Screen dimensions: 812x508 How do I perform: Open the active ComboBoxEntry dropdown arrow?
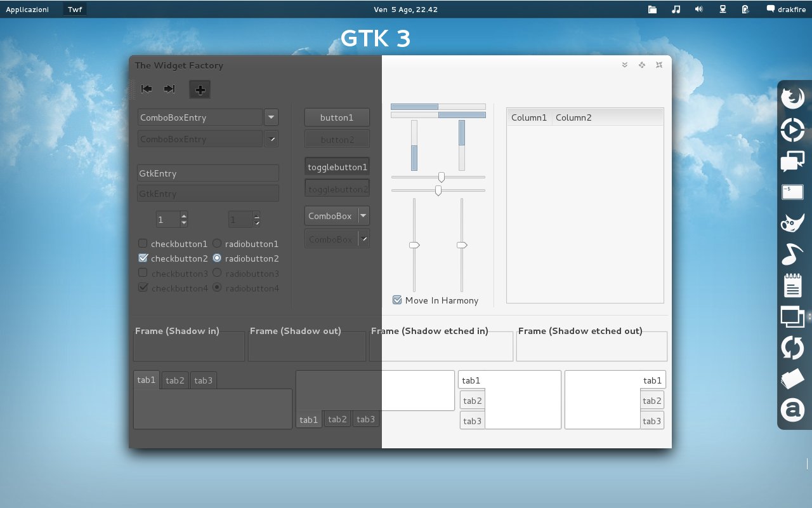(x=271, y=117)
